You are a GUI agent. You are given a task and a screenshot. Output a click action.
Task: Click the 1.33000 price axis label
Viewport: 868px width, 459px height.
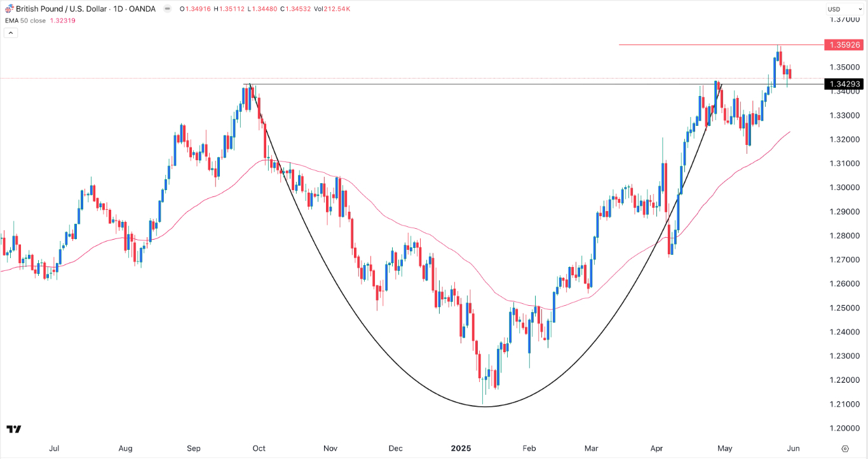tap(844, 115)
